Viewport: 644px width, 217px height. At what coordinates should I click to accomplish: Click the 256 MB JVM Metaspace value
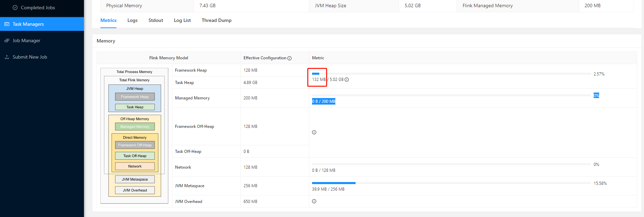click(250, 186)
